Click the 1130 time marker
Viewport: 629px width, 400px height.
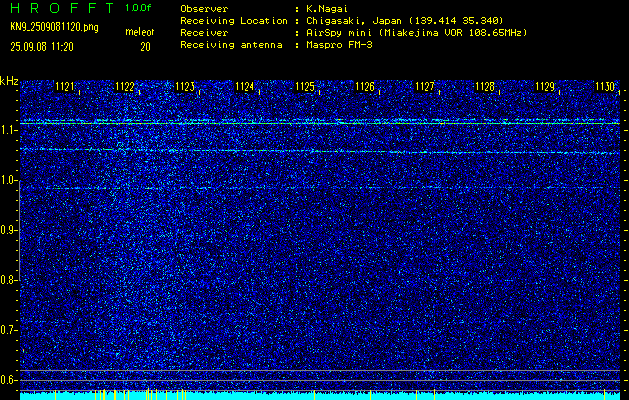point(605,87)
